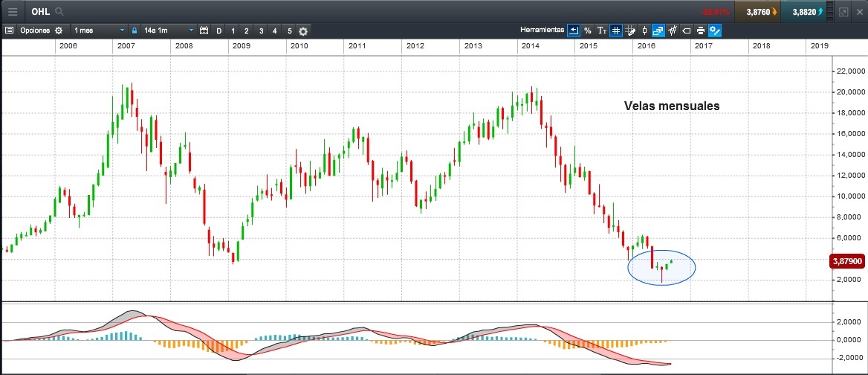Open the Opciones settings menu

click(34, 31)
